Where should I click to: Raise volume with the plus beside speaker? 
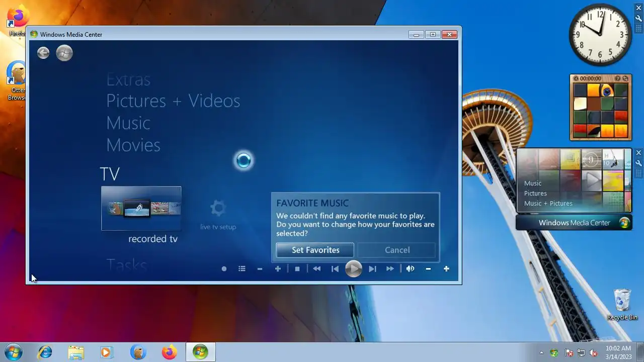tap(446, 269)
